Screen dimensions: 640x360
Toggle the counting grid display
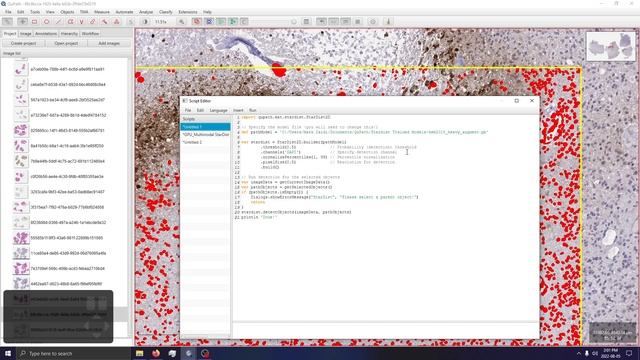pyautogui.click(x=358, y=22)
